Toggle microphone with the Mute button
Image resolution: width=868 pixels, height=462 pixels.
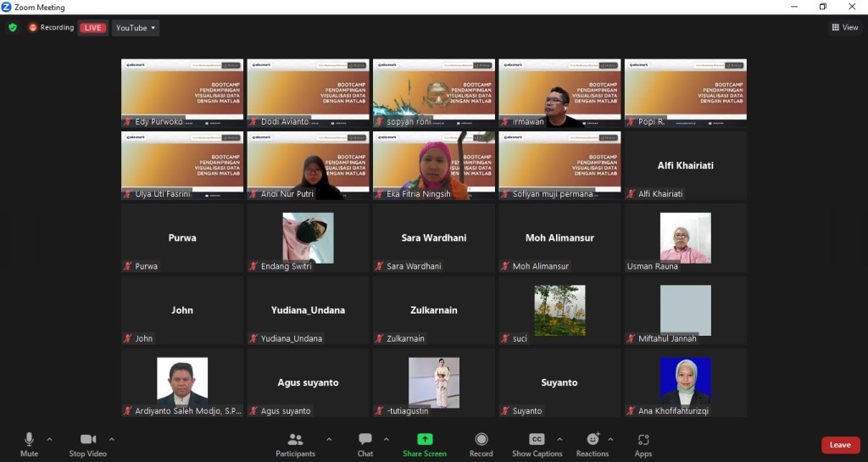tap(29, 439)
